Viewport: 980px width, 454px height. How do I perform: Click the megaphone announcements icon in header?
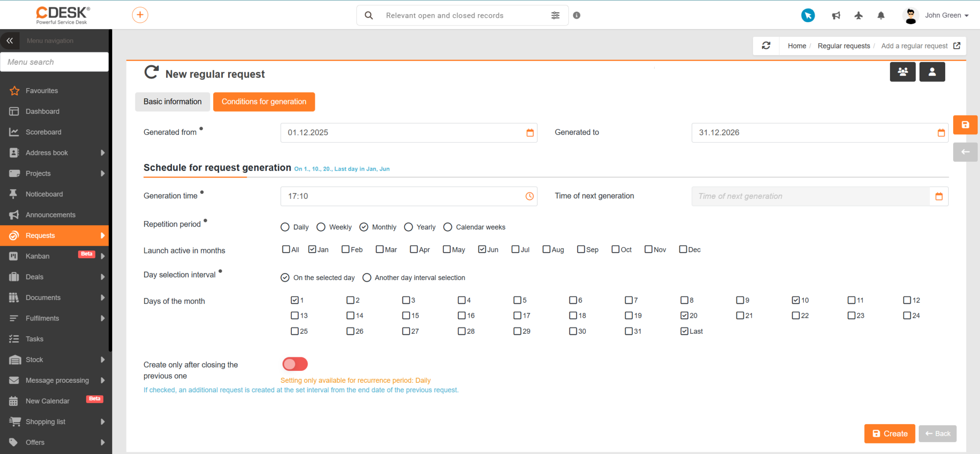pyautogui.click(x=836, y=15)
